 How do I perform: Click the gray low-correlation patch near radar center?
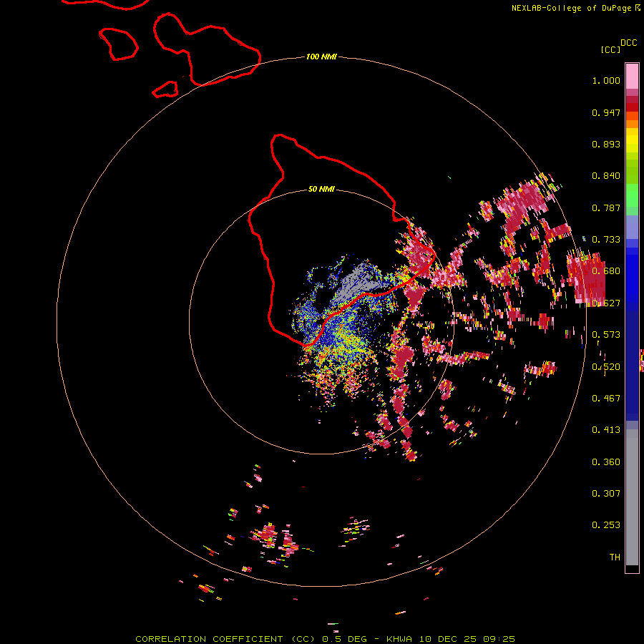(356, 283)
